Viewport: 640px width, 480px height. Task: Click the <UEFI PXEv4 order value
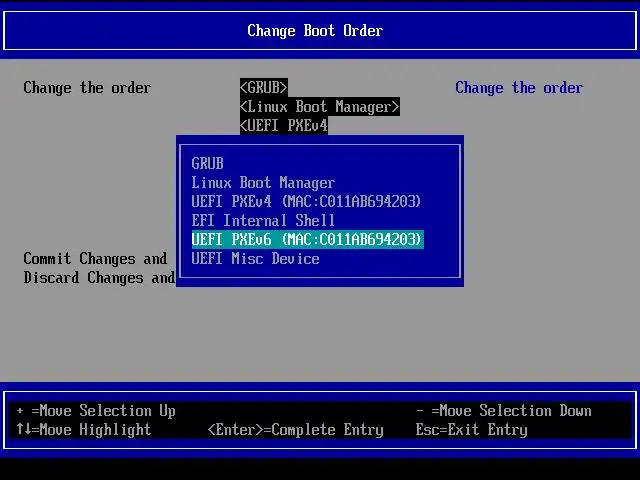point(284,125)
